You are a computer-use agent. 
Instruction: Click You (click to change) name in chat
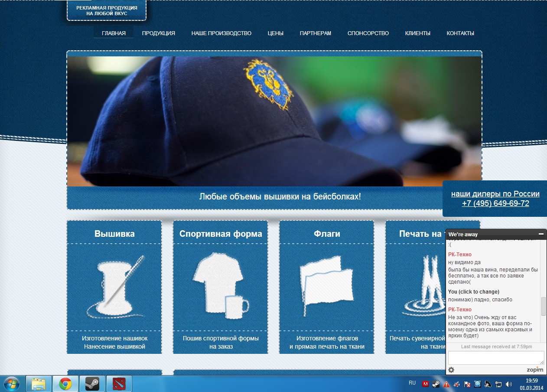tap(473, 292)
